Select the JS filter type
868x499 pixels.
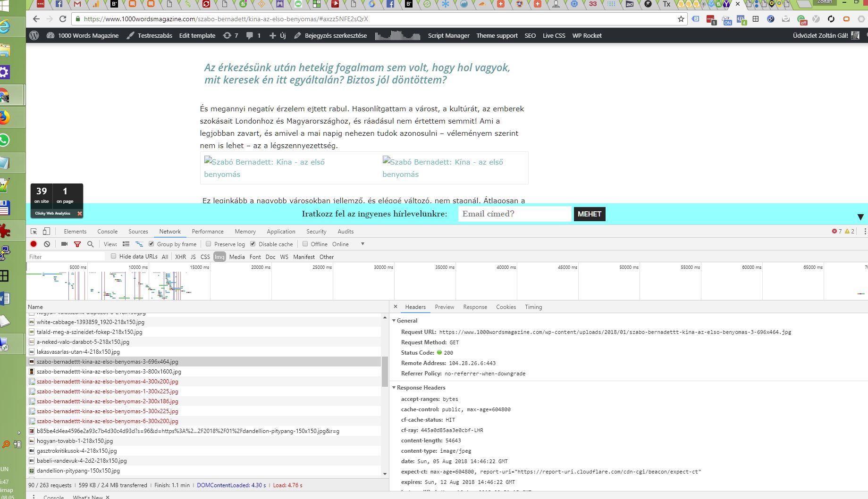click(193, 257)
